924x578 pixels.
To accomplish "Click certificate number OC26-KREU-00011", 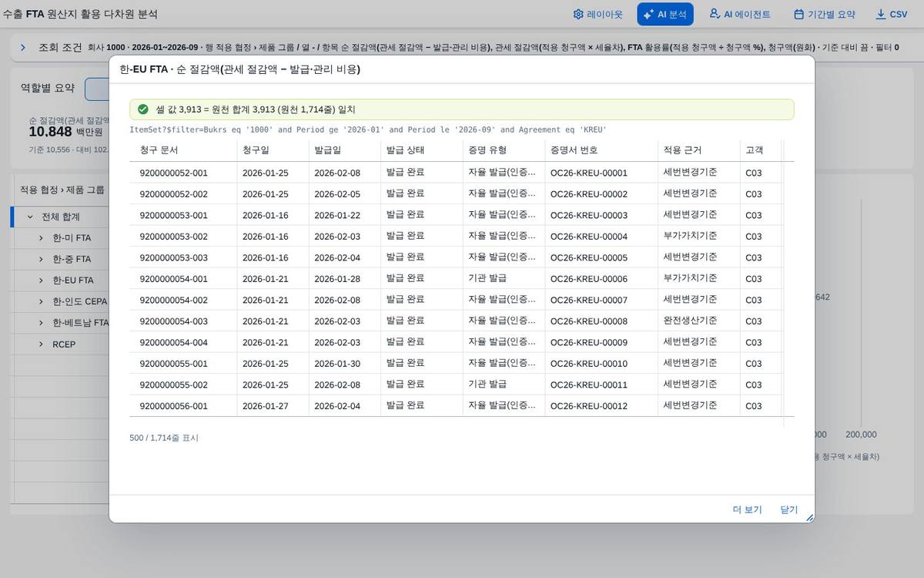I will pyautogui.click(x=589, y=385).
